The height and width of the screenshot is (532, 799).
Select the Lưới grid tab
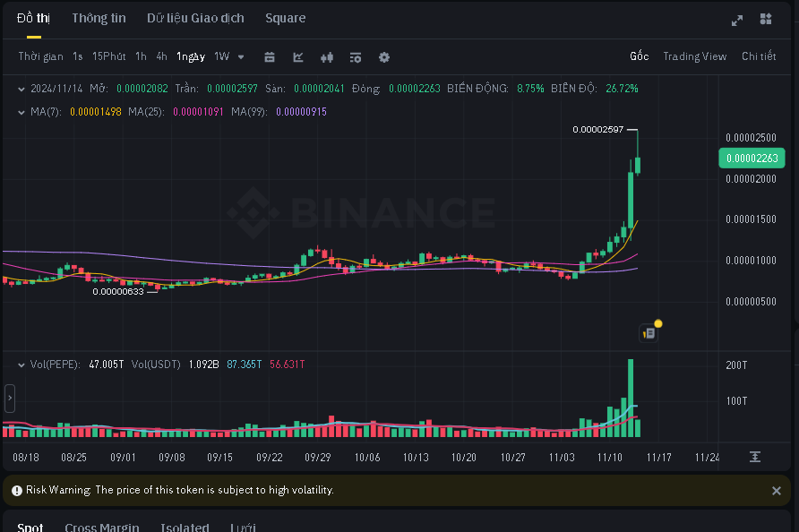point(243,527)
